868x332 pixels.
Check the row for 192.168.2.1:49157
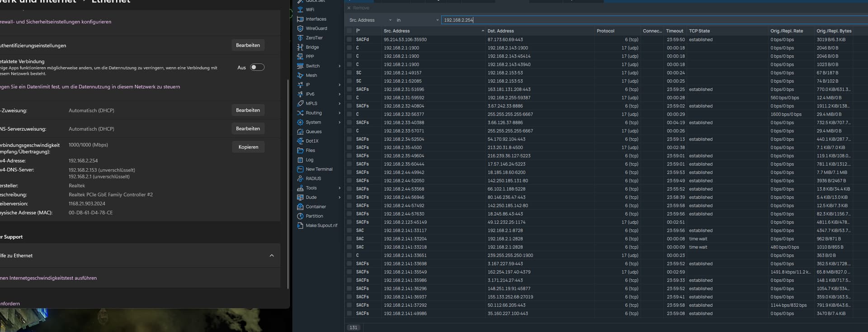(x=349, y=73)
